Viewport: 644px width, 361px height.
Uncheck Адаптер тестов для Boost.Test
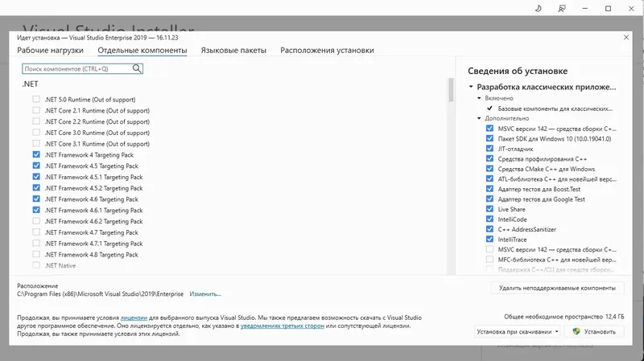point(489,189)
